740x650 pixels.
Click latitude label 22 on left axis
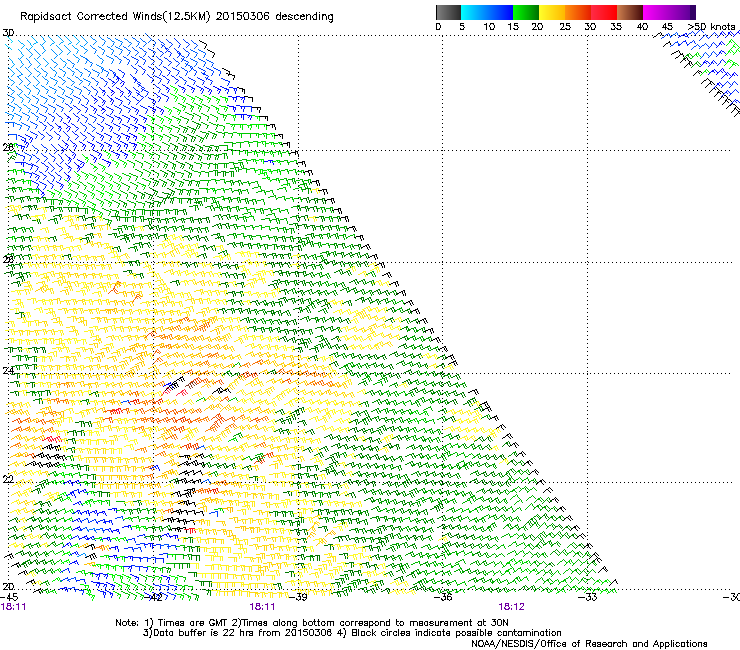pos(8,479)
